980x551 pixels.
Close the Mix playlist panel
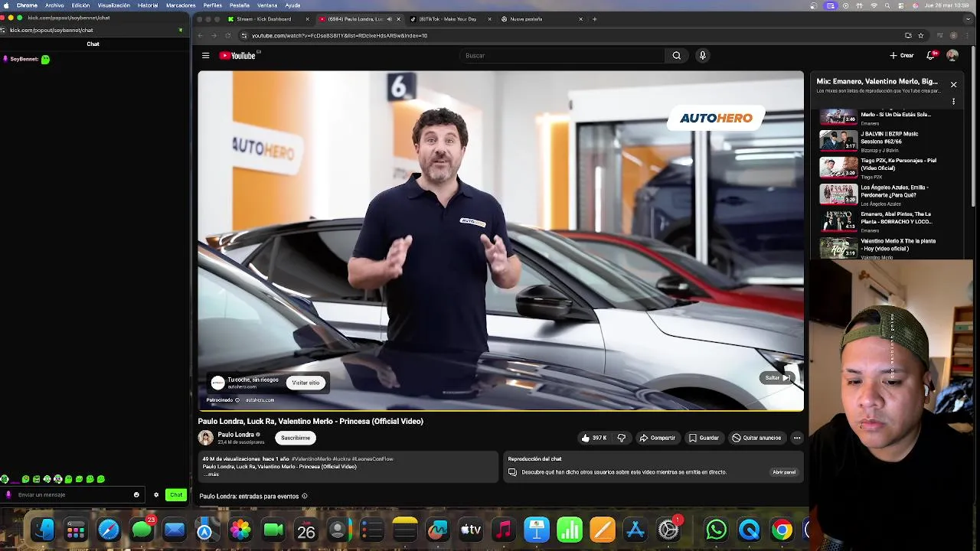[953, 84]
